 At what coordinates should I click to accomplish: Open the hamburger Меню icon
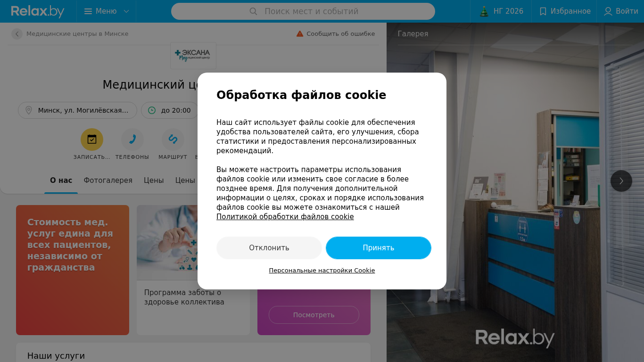(x=88, y=11)
